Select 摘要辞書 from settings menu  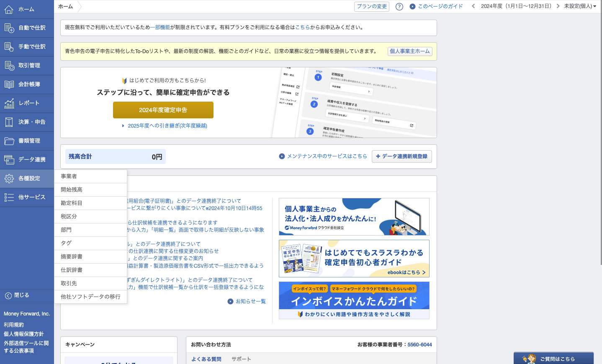click(x=90, y=257)
